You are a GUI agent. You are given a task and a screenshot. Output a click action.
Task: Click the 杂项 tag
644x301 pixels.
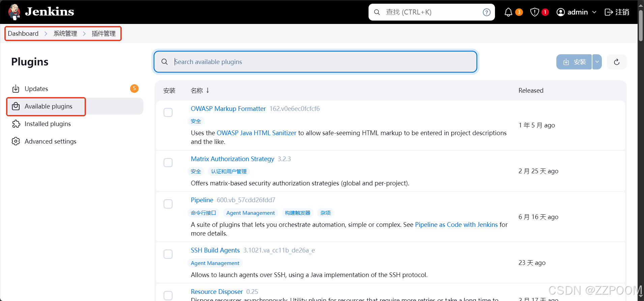tap(325, 213)
